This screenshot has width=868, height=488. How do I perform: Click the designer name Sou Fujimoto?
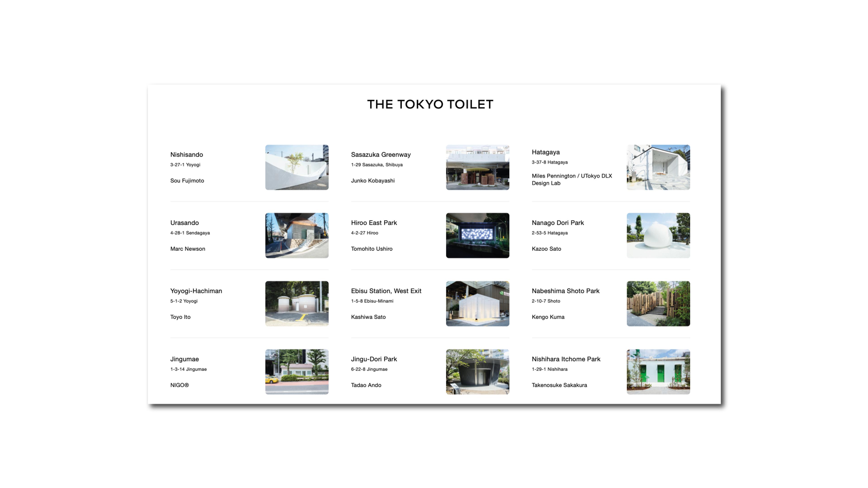tap(187, 181)
